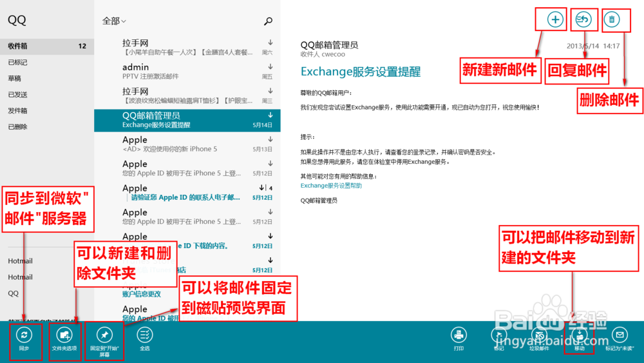Click the Exchange服务设置提醒 subject heading
Image resolution: width=644 pixels, height=363 pixels.
point(361,72)
